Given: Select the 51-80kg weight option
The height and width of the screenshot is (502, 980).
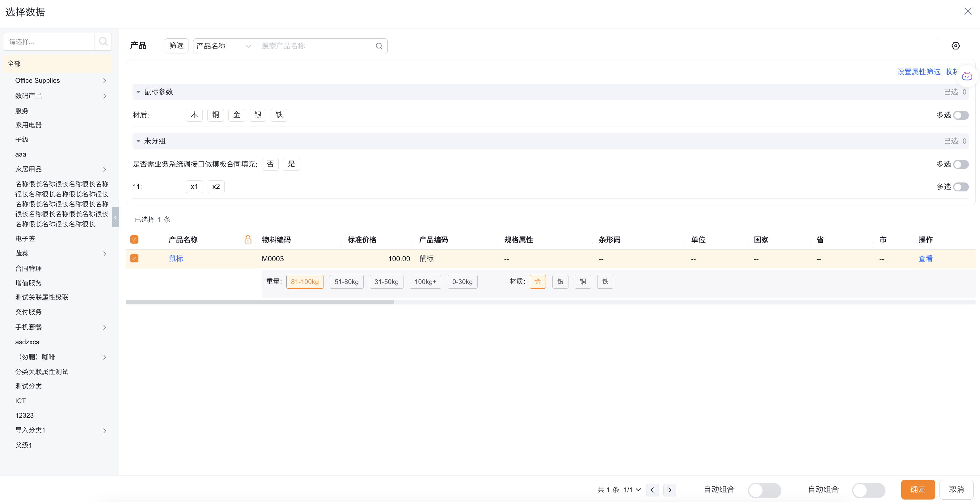Looking at the screenshot, I should (x=346, y=282).
